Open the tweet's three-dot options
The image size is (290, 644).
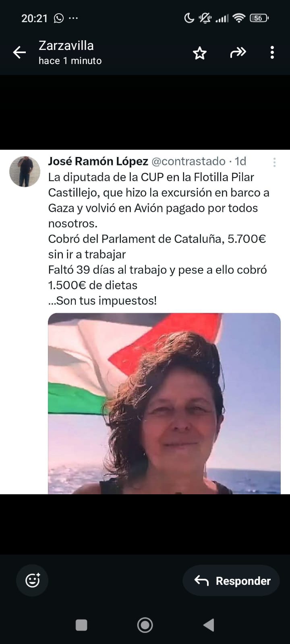(274, 162)
